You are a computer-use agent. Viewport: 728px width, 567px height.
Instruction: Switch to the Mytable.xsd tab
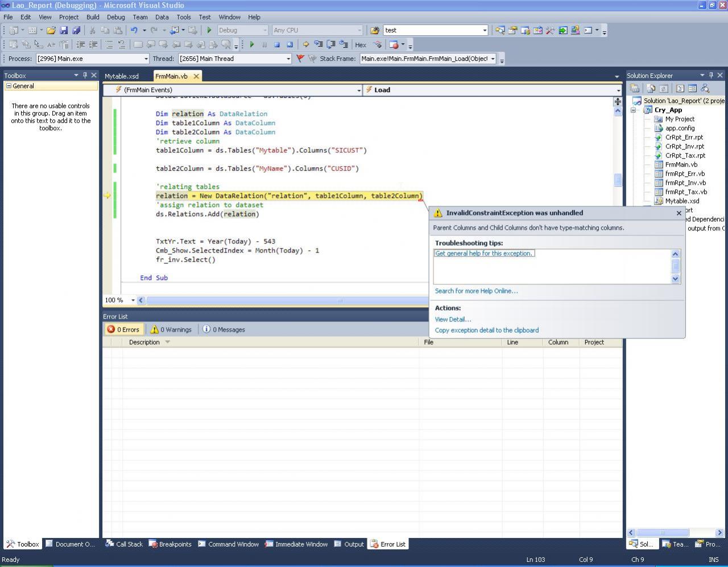pyautogui.click(x=122, y=76)
